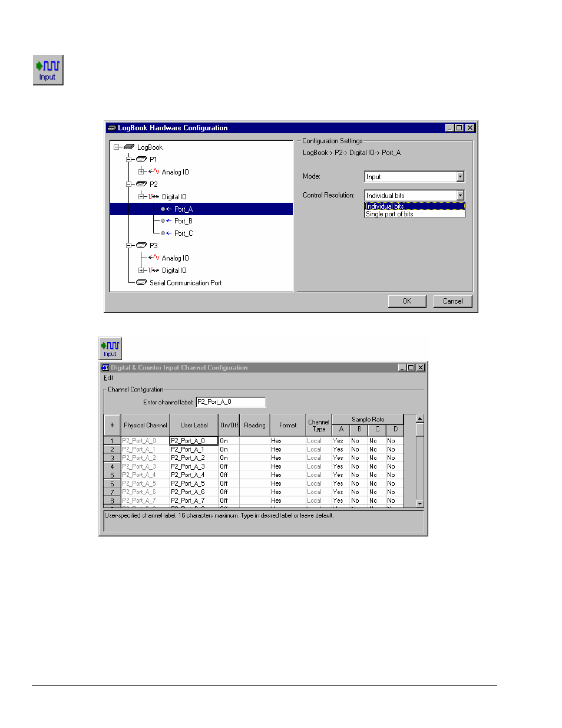Choose Single port of bits option
Image resolution: width=562 pixels, height=728 pixels.
click(x=415, y=214)
